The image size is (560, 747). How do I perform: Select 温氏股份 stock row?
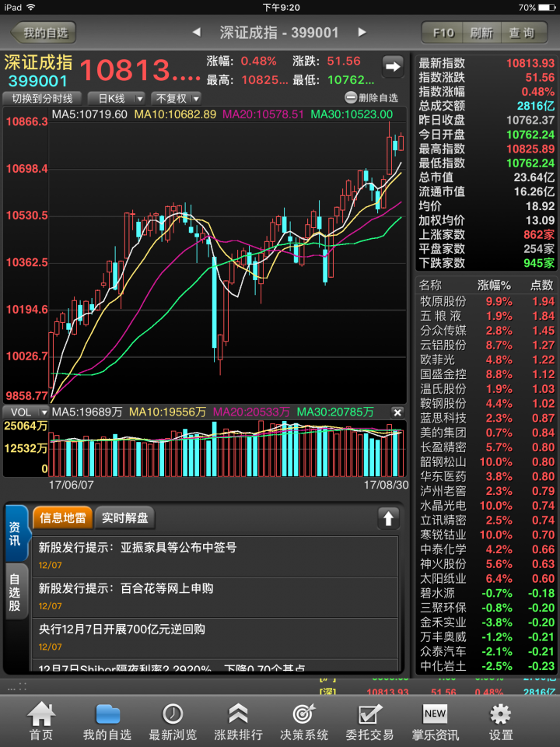(x=487, y=389)
